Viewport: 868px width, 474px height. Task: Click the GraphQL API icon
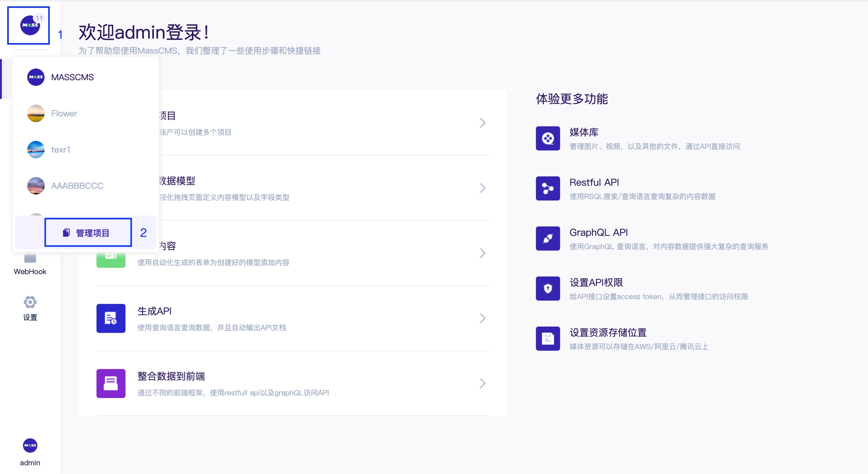(548, 239)
